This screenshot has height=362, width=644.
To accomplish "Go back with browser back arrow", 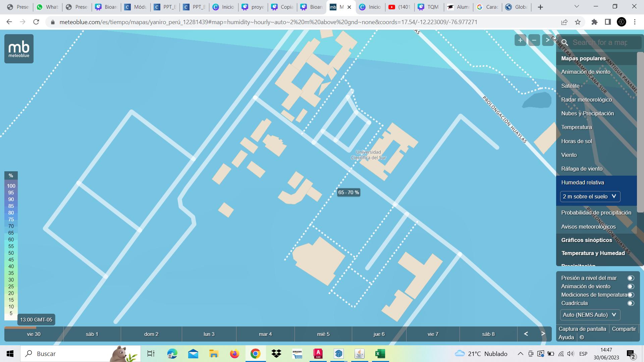I will [x=9, y=22].
